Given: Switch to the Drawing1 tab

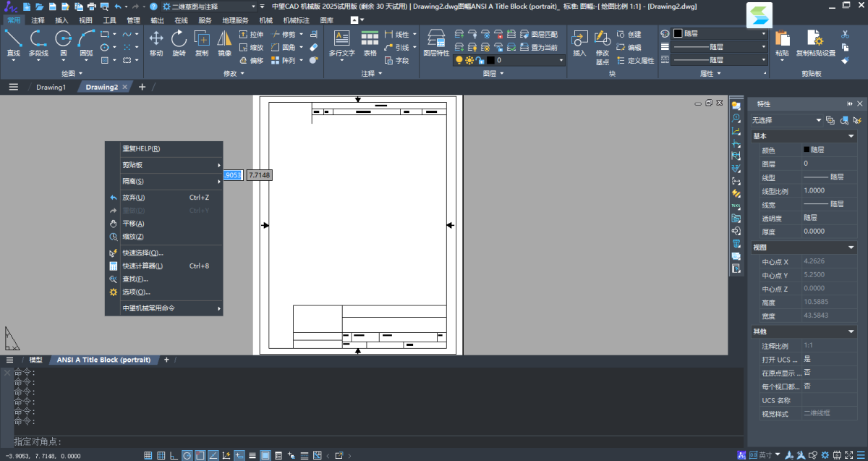Looking at the screenshot, I should click(51, 87).
